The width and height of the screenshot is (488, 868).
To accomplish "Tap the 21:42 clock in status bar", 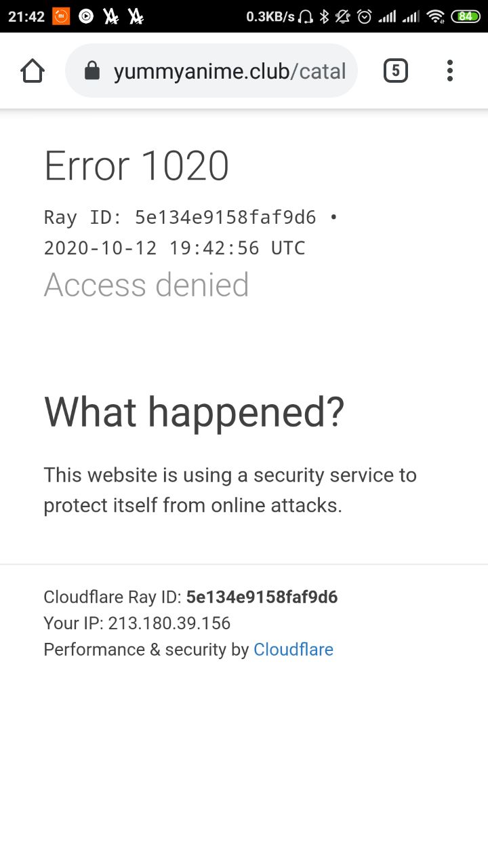I will point(26,16).
